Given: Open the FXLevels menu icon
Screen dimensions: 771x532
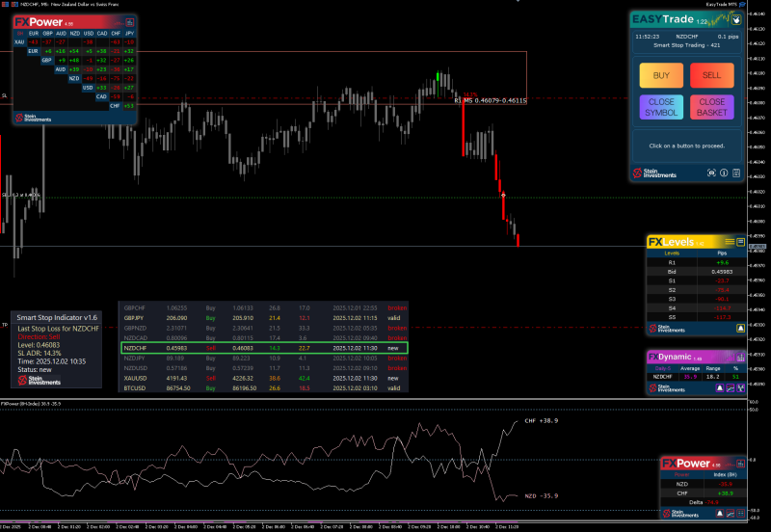Looking at the screenshot, I should (x=740, y=241).
